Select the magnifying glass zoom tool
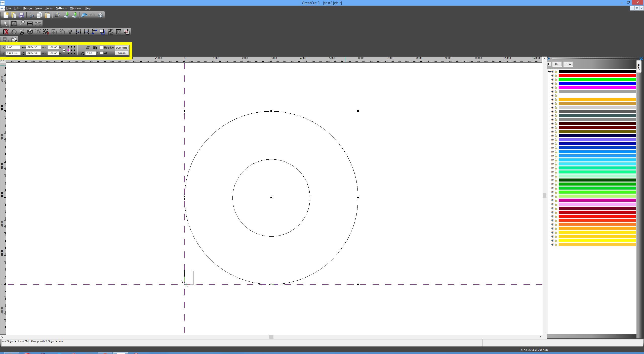The image size is (644, 354). pyautogui.click(x=22, y=23)
